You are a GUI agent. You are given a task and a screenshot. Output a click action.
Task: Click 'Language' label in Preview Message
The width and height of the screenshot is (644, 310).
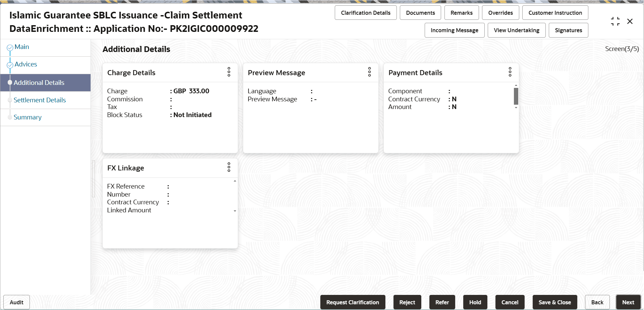[262, 91]
